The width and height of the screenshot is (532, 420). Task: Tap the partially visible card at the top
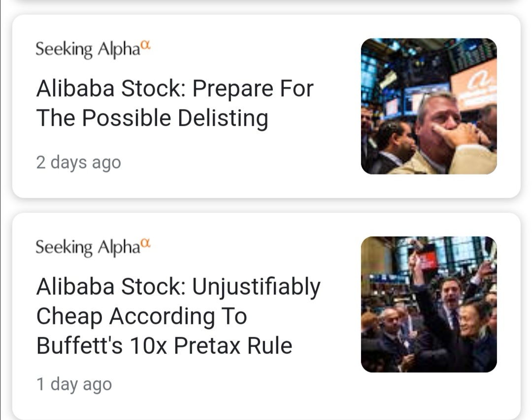266,3
